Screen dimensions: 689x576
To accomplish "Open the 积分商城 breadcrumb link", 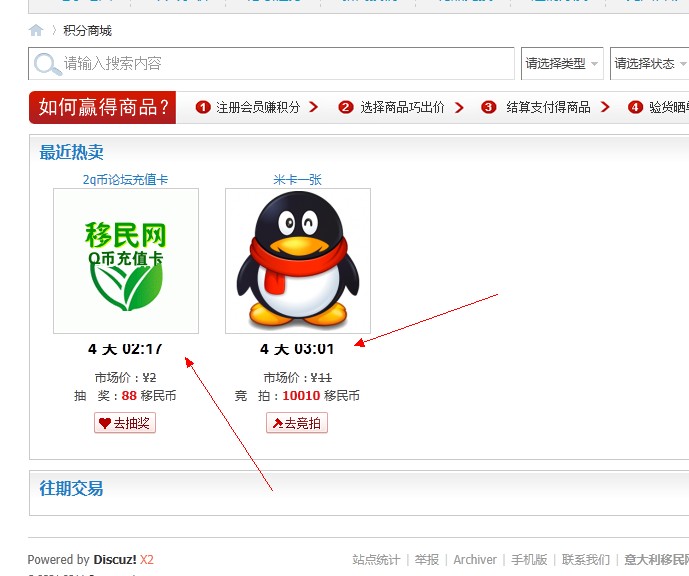I will click(87, 31).
